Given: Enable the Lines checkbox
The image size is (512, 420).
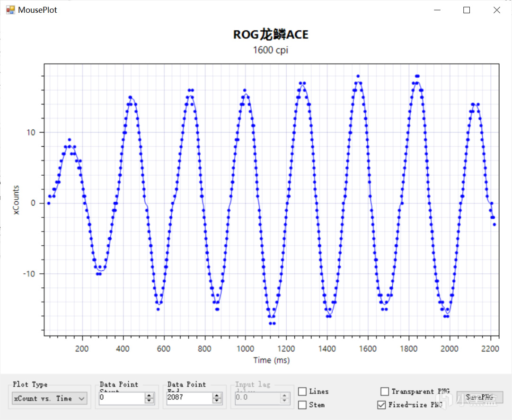Looking at the screenshot, I should pyautogui.click(x=302, y=391).
